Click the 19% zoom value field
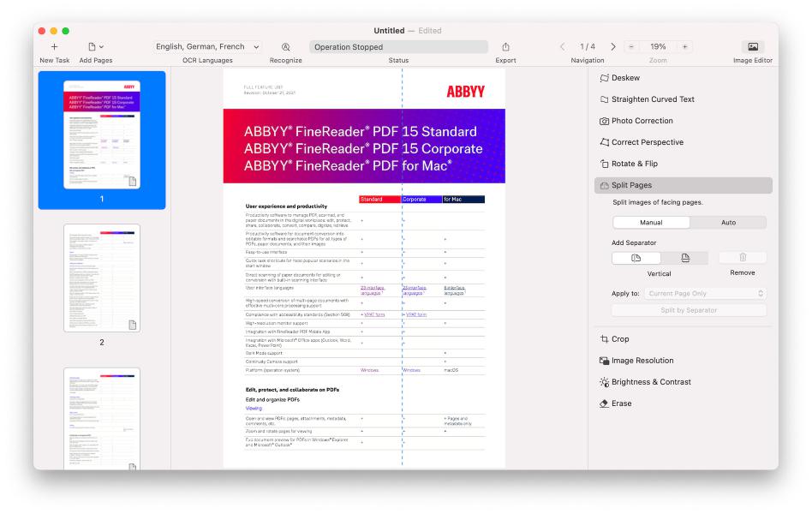 pos(658,46)
